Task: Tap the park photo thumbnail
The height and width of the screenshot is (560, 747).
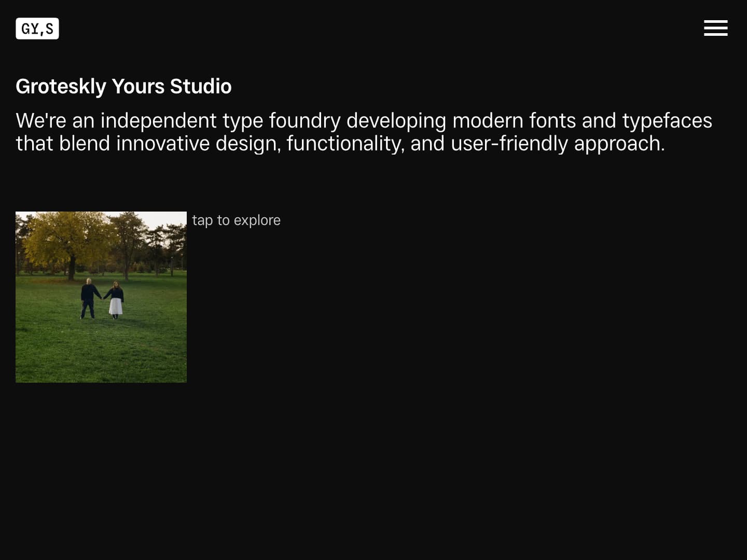Action: click(101, 297)
